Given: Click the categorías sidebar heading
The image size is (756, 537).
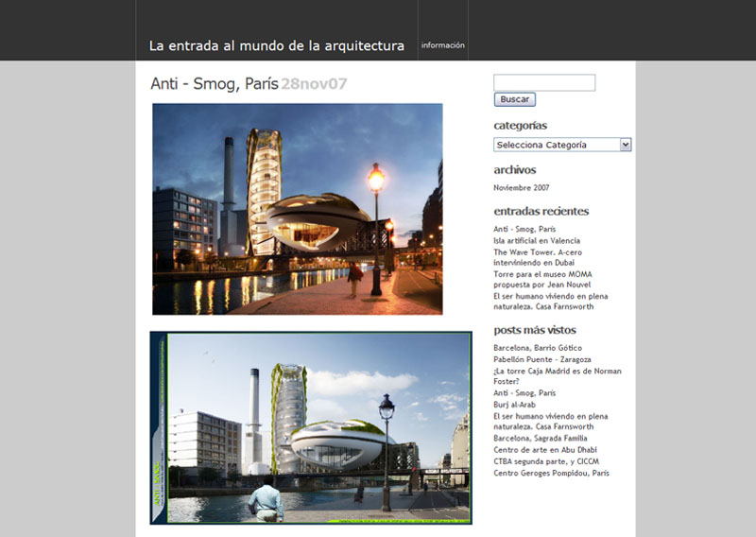Looking at the screenshot, I should click(521, 126).
